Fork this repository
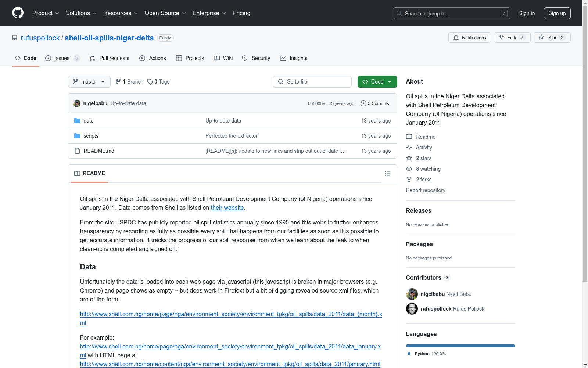The width and height of the screenshot is (588, 368). tap(512, 38)
